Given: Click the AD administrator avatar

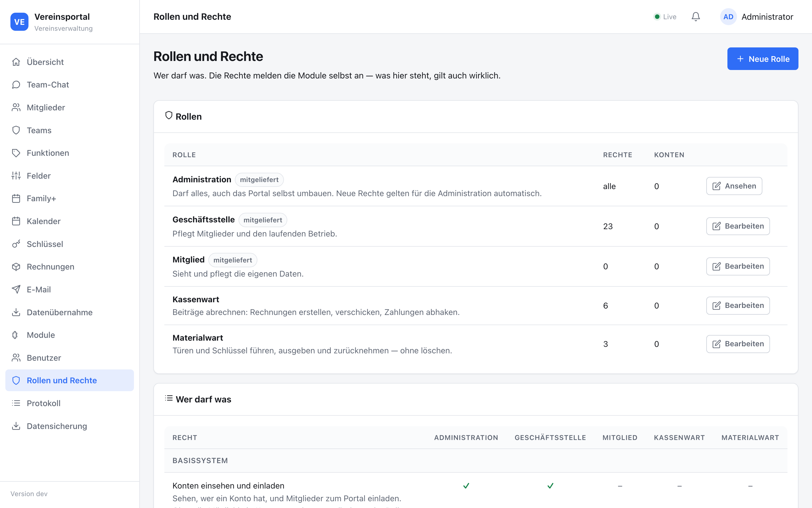Looking at the screenshot, I should coord(728,17).
